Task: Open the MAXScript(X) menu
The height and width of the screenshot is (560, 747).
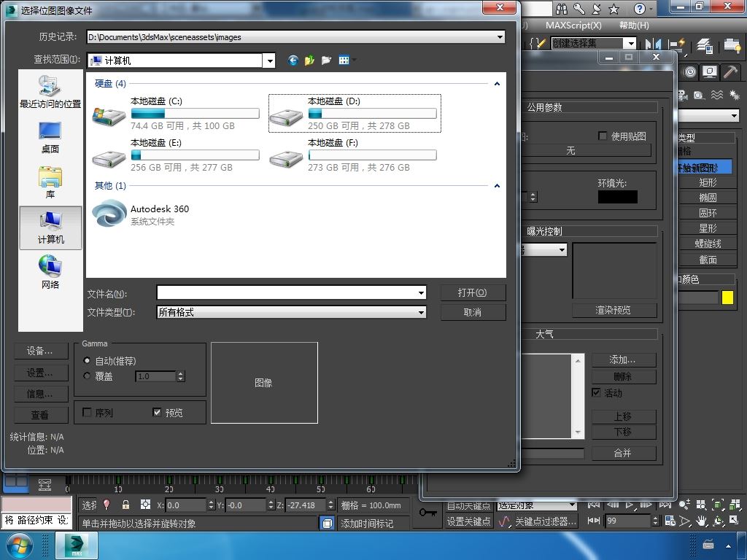Action: pos(573,26)
